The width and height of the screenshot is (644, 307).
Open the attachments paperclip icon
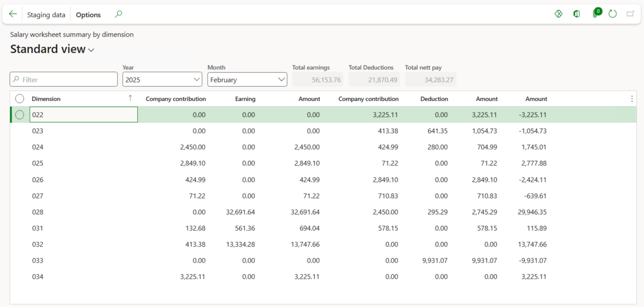coord(595,14)
